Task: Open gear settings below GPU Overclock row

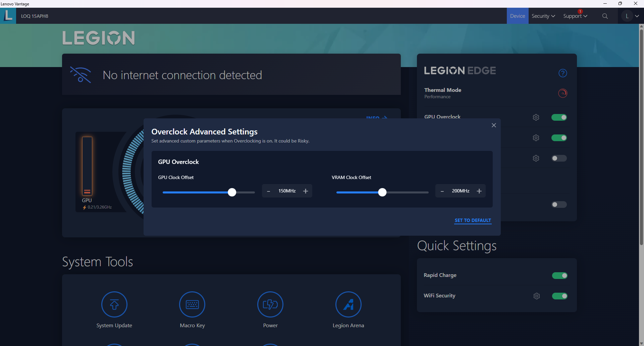Action: point(536,138)
